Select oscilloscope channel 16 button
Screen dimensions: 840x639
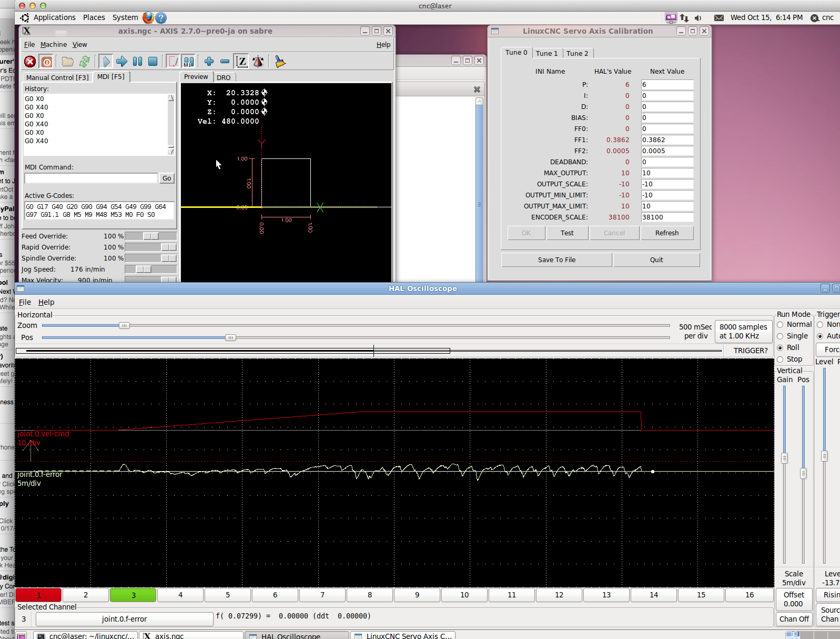(x=750, y=595)
